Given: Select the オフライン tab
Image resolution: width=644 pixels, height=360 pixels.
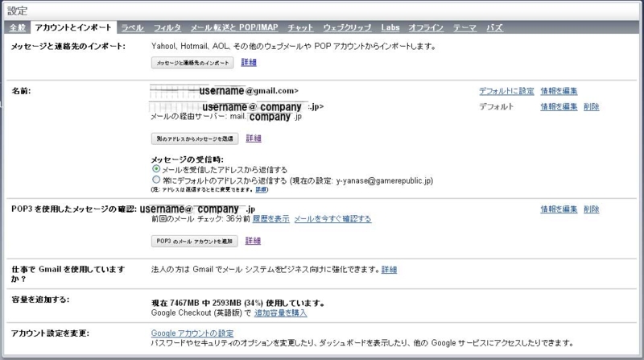Looking at the screenshot, I should (426, 27).
